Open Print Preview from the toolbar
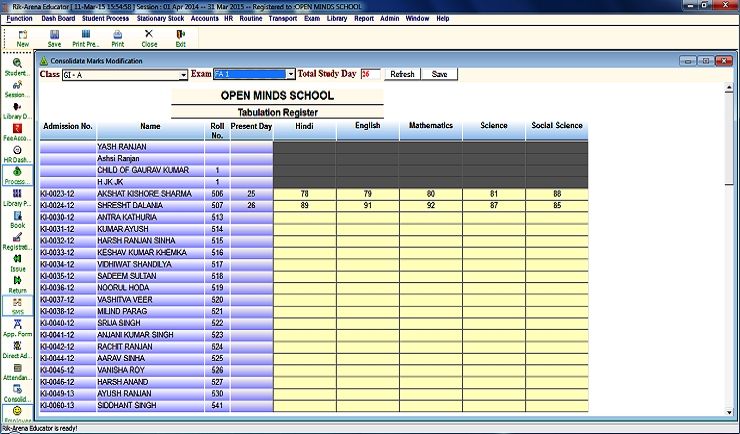Viewport: 740px width, 434px height. tap(86, 38)
